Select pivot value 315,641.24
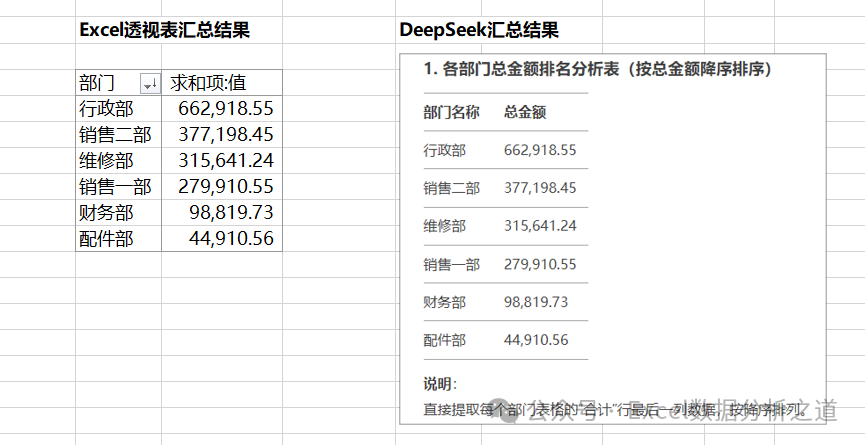Viewport: 865px width, 445px height. click(x=222, y=160)
